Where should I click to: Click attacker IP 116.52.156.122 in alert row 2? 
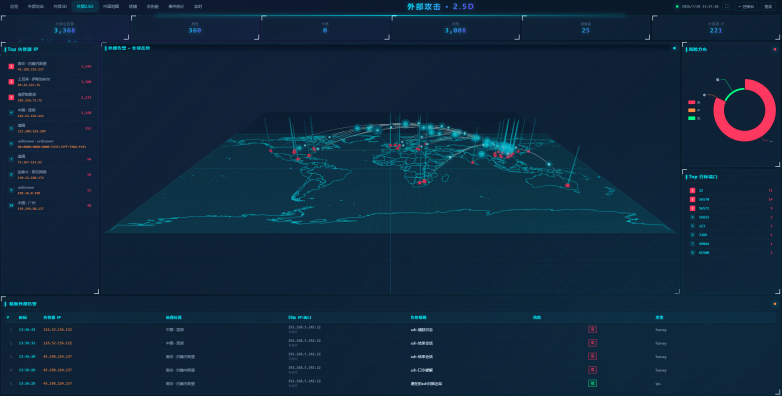pos(58,343)
